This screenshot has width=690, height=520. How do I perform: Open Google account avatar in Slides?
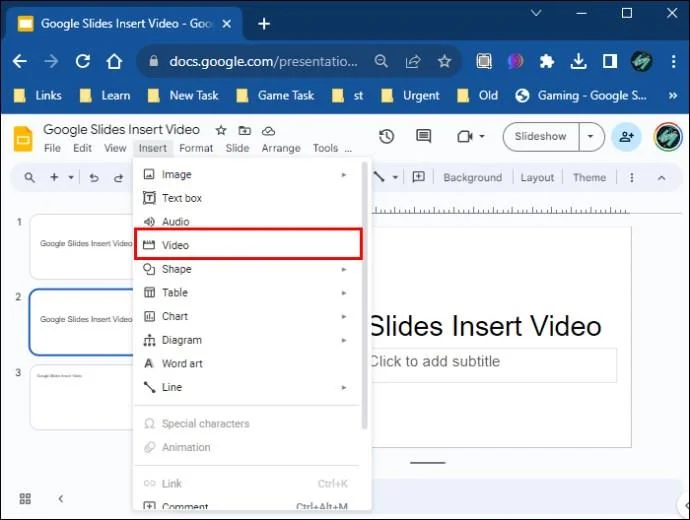[668, 137]
